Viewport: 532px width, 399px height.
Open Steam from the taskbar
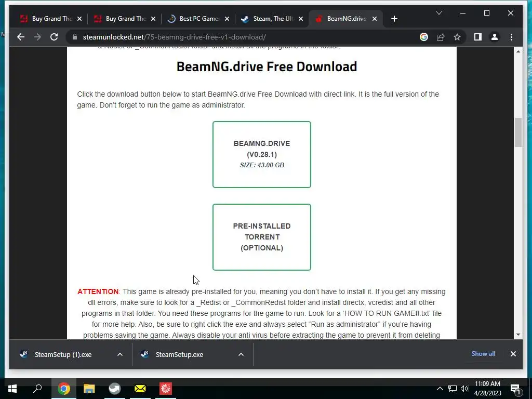point(114,389)
